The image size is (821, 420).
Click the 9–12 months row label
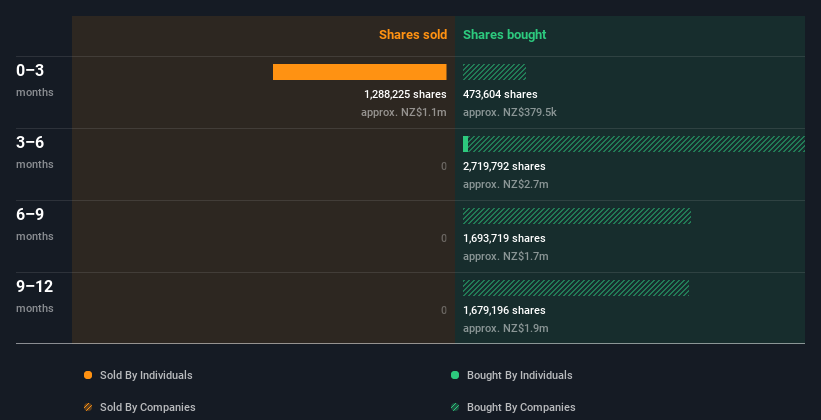[35, 296]
